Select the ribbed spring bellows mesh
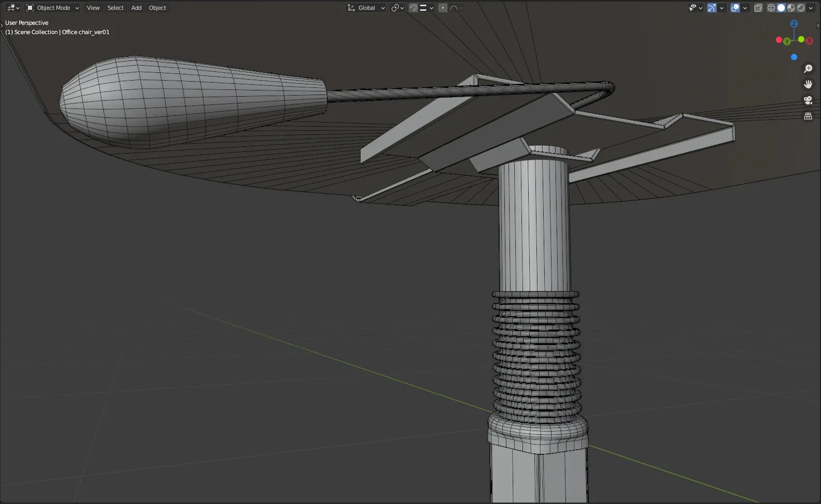 536,357
